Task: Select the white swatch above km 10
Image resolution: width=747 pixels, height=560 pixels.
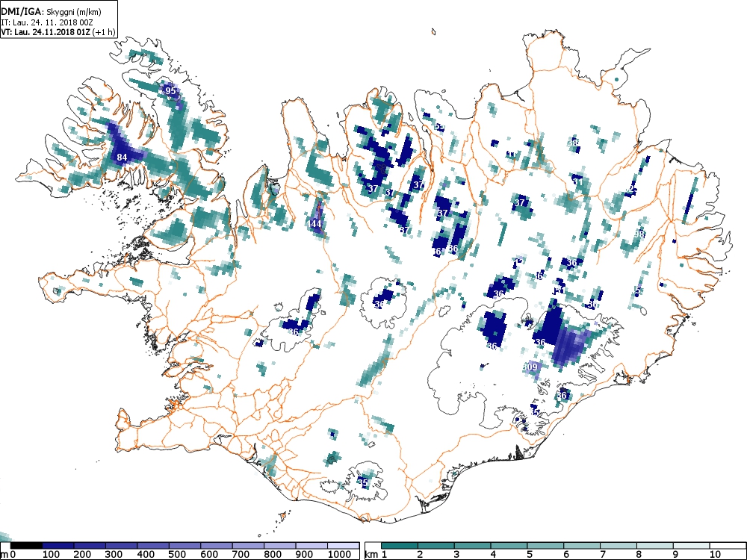Action: 728,546
